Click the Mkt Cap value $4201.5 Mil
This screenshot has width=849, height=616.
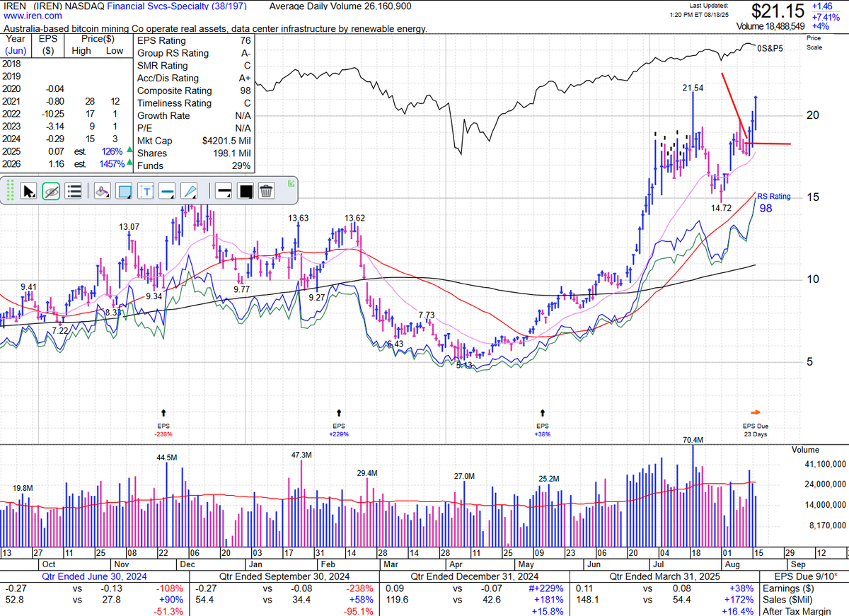click(x=226, y=141)
